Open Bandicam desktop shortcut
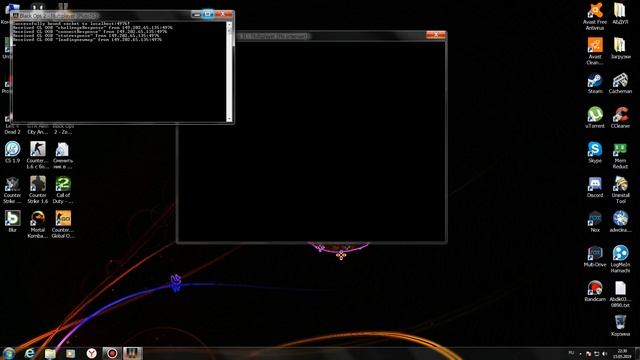 595,291
